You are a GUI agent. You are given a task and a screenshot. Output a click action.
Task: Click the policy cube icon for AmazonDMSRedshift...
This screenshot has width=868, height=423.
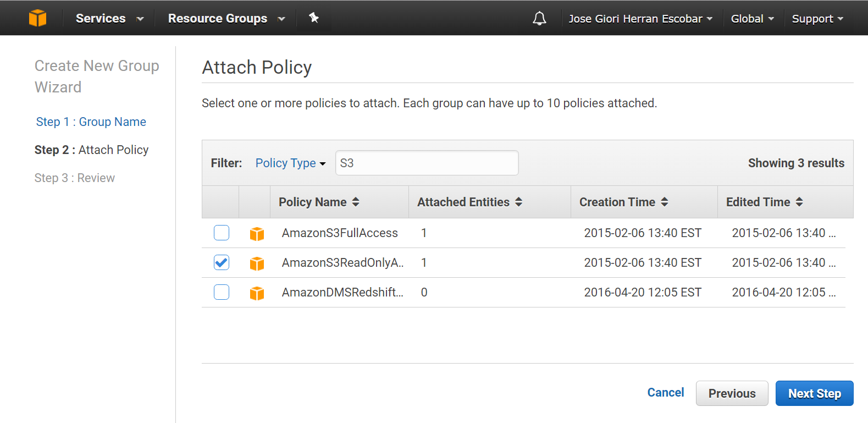point(257,293)
